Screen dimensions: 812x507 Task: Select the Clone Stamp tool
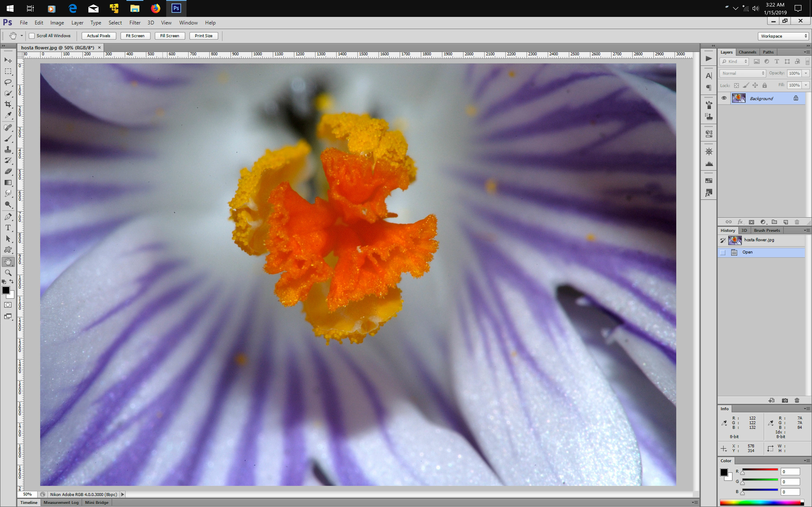point(8,150)
